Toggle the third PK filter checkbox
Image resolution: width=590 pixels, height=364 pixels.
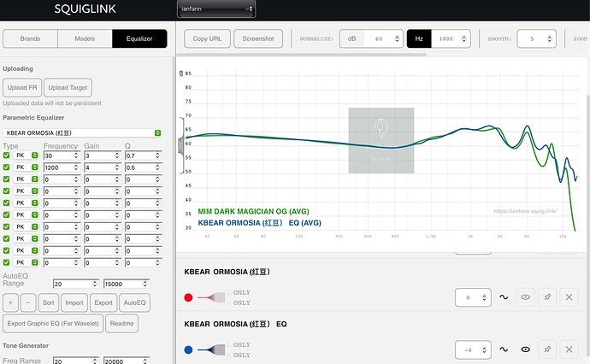click(6, 179)
